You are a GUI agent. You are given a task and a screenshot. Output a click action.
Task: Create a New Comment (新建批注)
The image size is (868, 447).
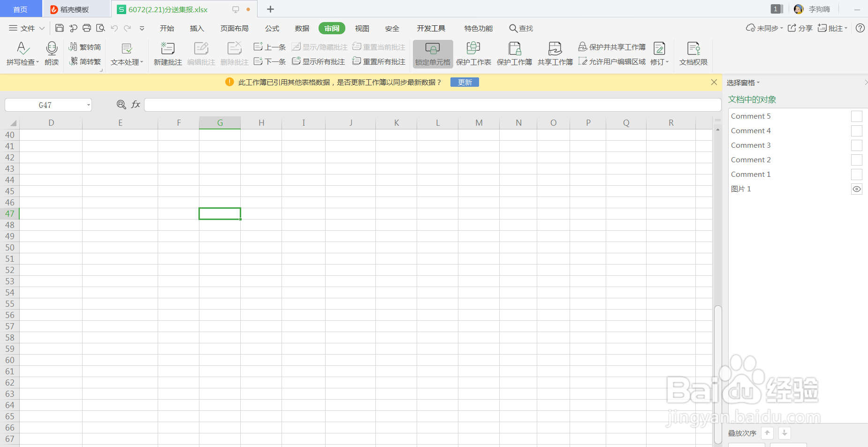168,53
